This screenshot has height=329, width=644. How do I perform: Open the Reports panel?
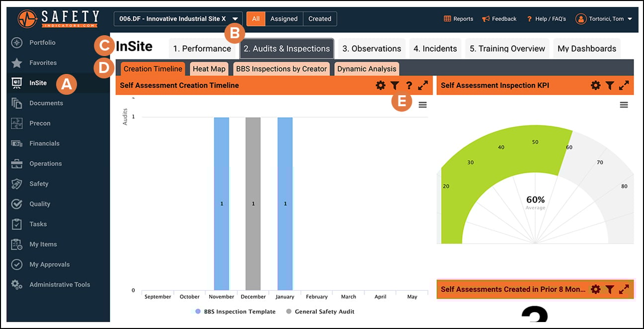click(458, 18)
